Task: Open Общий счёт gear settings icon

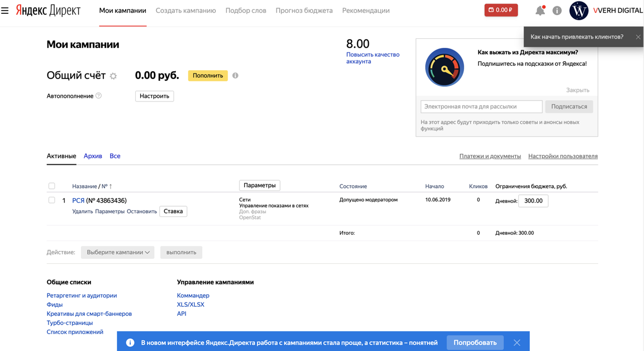Action: pyautogui.click(x=113, y=76)
